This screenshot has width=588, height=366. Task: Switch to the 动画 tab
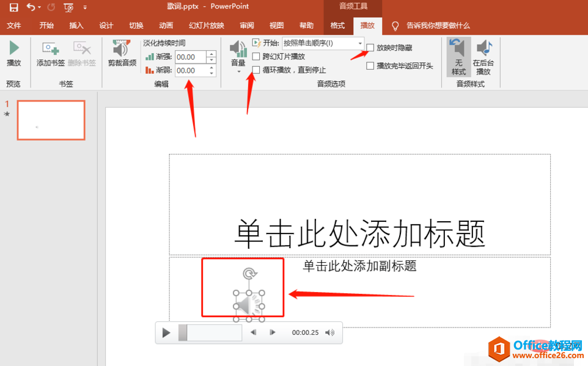166,26
